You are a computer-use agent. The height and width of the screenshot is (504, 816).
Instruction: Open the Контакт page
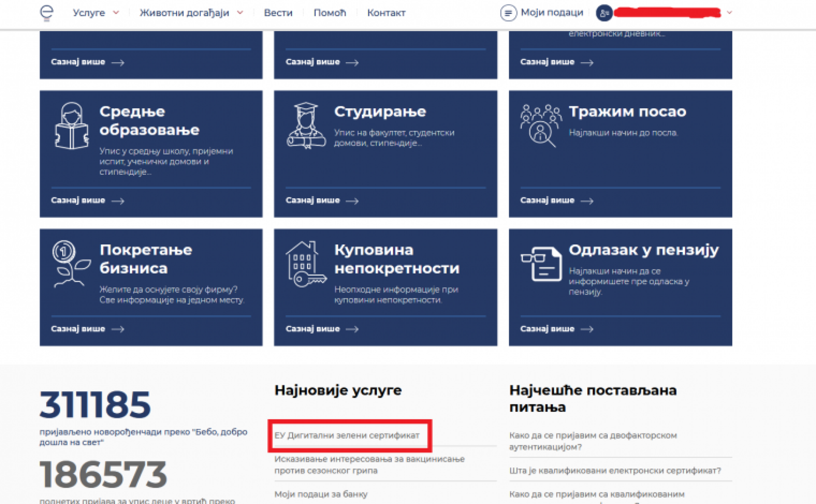click(x=386, y=13)
